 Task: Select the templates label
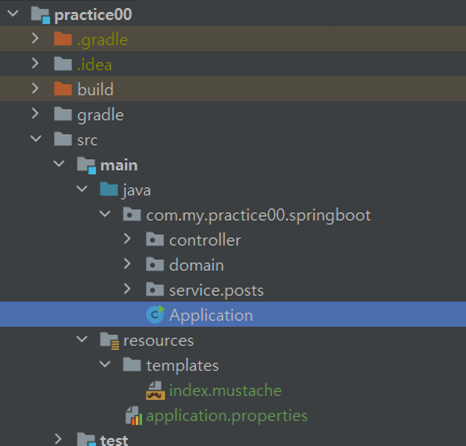click(183, 366)
